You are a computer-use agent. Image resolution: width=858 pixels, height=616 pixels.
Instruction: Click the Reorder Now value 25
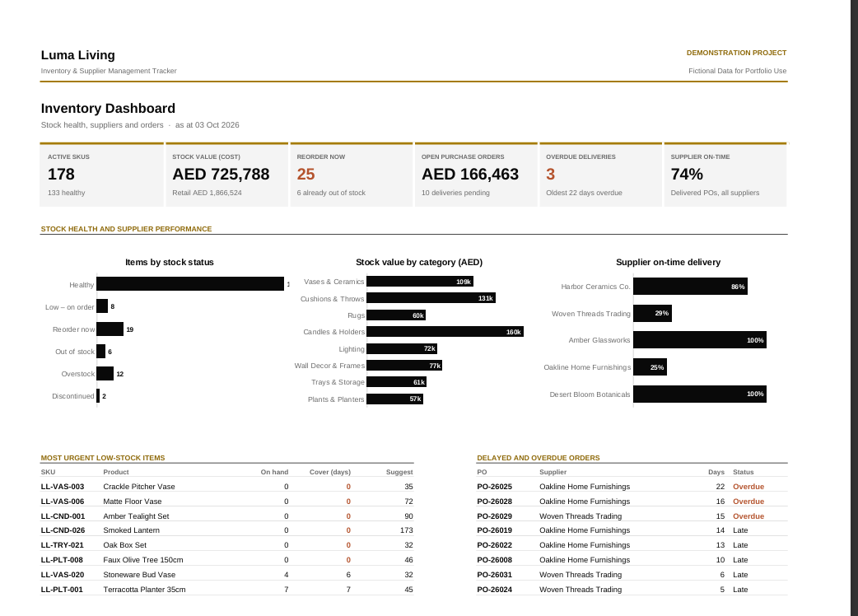pyautogui.click(x=305, y=174)
